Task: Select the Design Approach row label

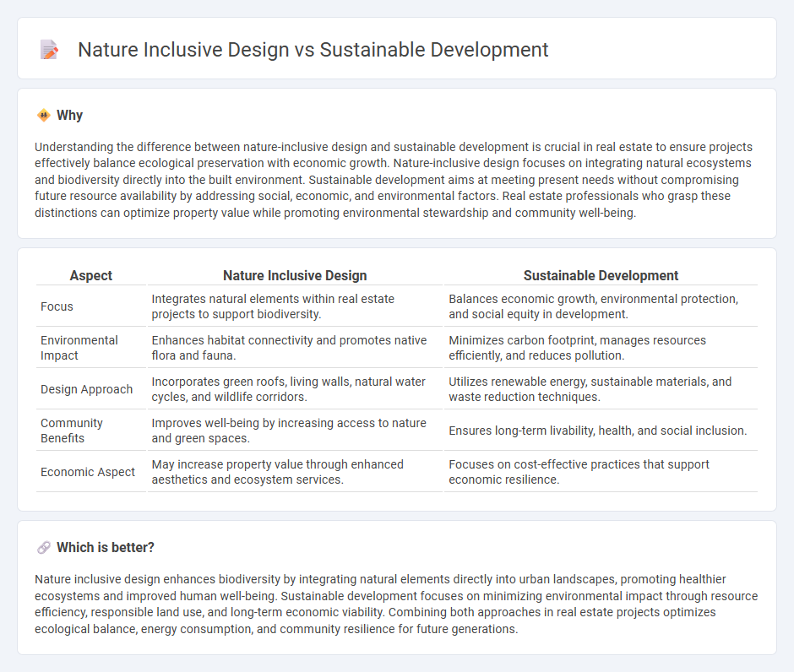Action: (87, 389)
